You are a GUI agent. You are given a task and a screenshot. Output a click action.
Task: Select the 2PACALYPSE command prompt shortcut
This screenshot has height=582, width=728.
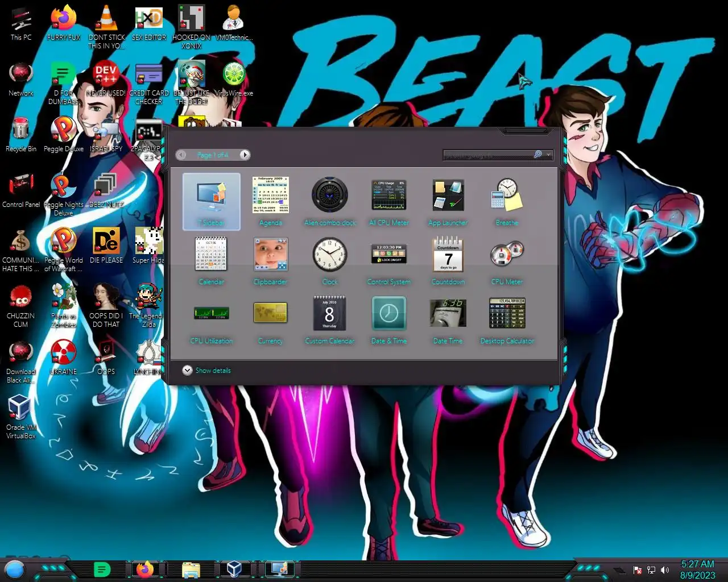tap(147, 139)
